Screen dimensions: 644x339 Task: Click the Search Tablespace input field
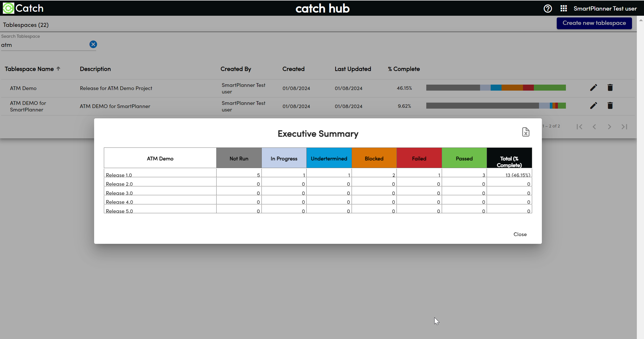click(x=44, y=45)
